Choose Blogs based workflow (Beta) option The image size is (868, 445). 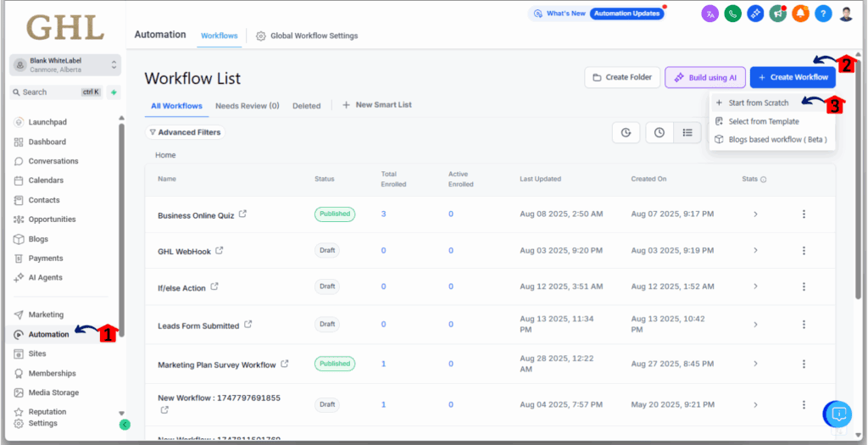[x=772, y=140]
